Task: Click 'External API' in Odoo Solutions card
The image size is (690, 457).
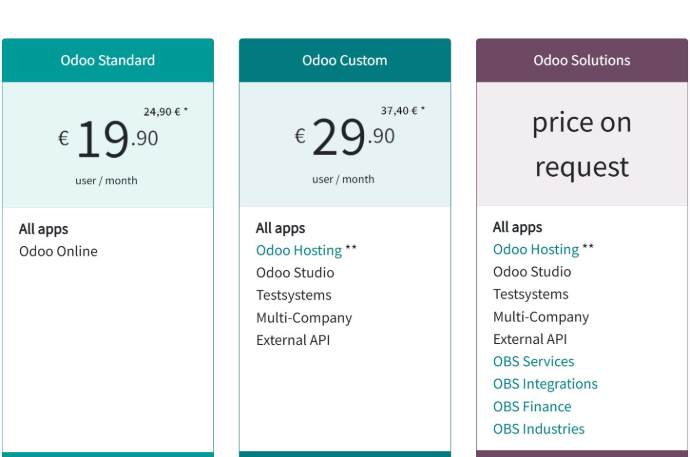Action: (530, 339)
